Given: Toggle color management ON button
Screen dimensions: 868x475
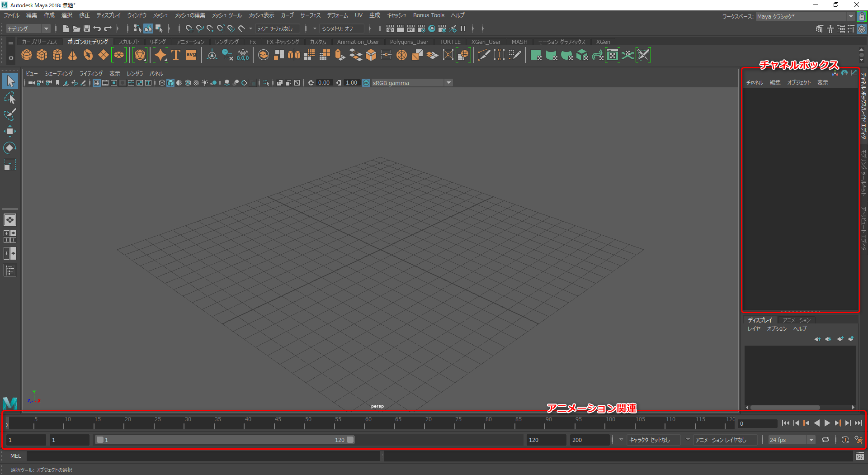Looking at the screenshot, I should pyautogui.click(x=366, y=83).
